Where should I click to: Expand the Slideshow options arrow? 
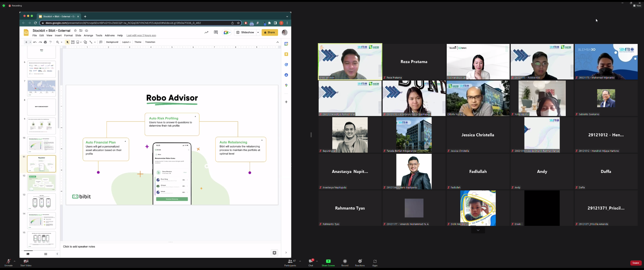[x=258, y=33]
